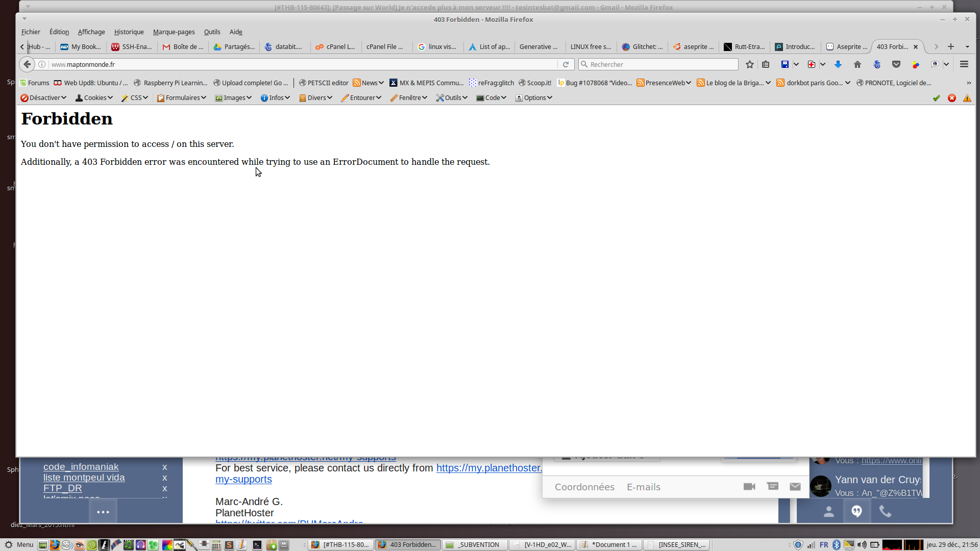The image size is (980, 551).
Task: Click the red error indicator icon
Action: point(952,98)
